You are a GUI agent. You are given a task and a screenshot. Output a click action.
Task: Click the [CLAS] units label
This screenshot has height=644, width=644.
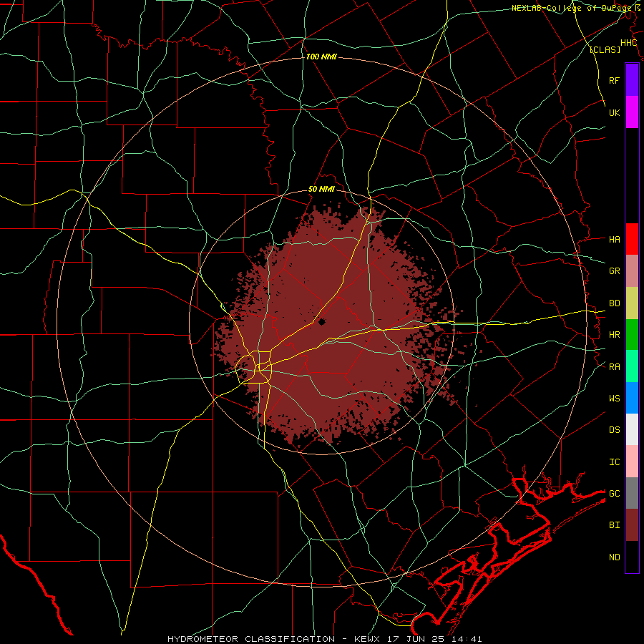(605, 50)
